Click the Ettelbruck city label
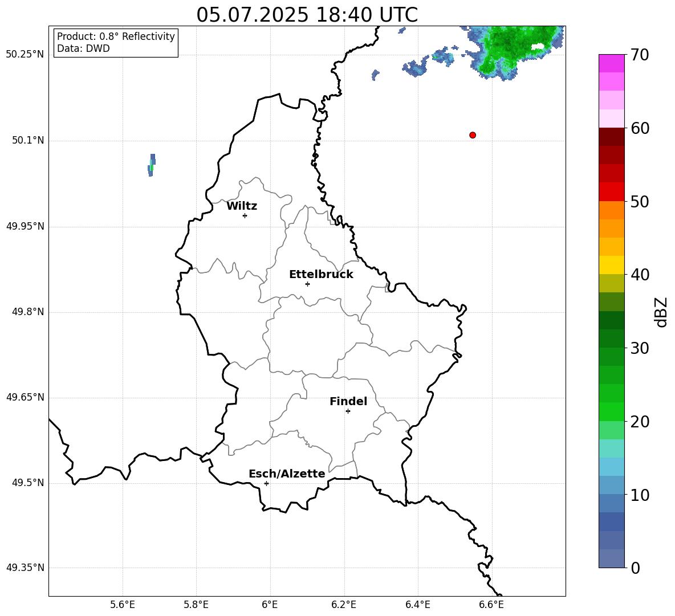This screenshot has height=616, width=675. click(321, 275)
